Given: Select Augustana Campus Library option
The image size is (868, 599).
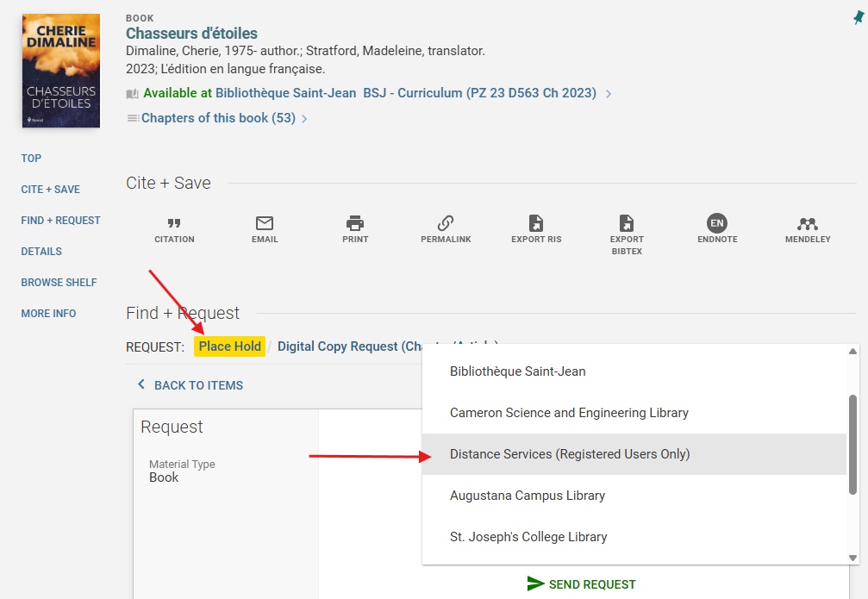Looking at the screenshot, I should tap(528, 496).
